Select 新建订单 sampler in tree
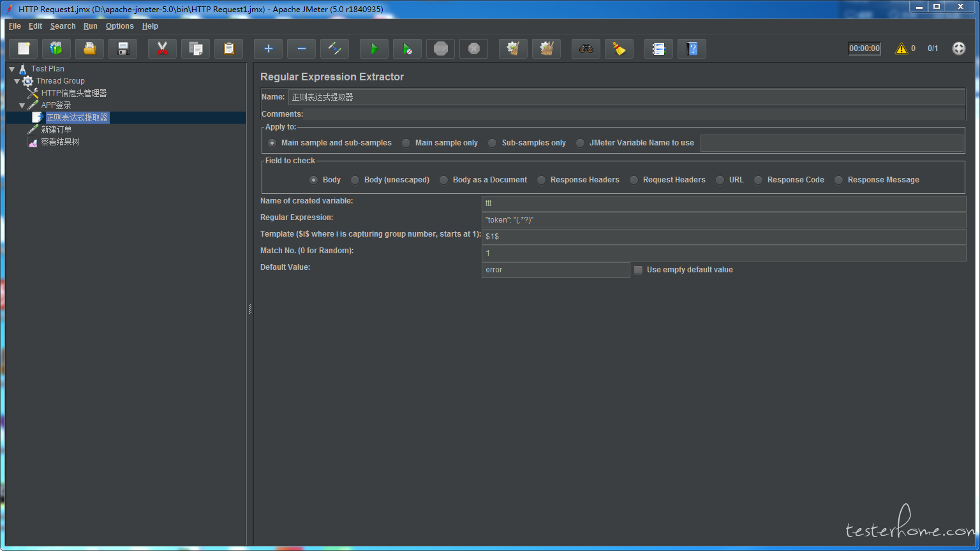 point(56,129)
